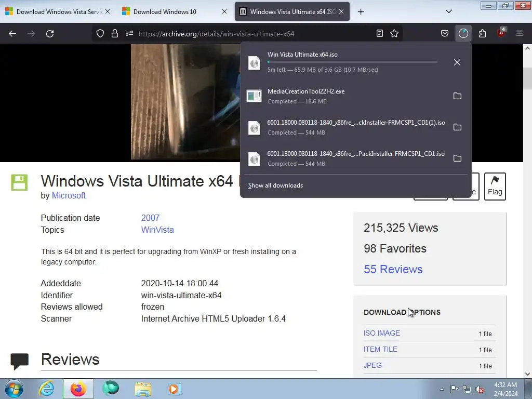Show PackInstaller-FRMCSP1_CD1.iso in its folder
The width and height of the screenshot is (532, 399).
coord(457,158)
